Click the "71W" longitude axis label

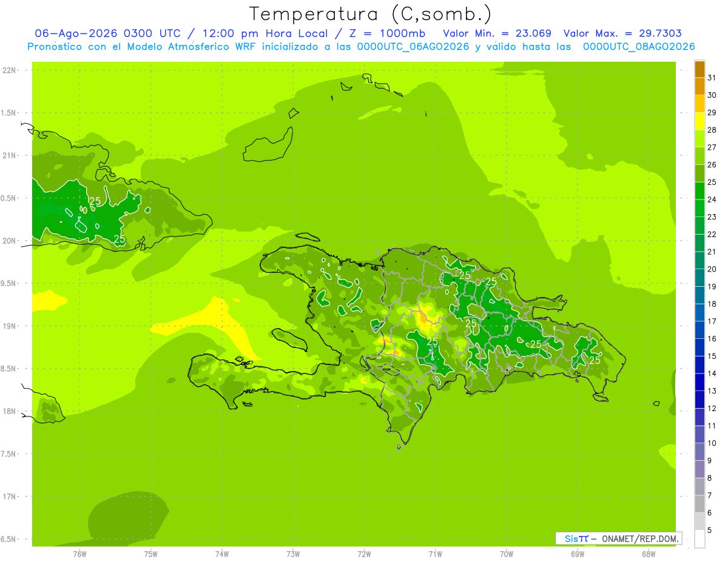pos(435,554)
